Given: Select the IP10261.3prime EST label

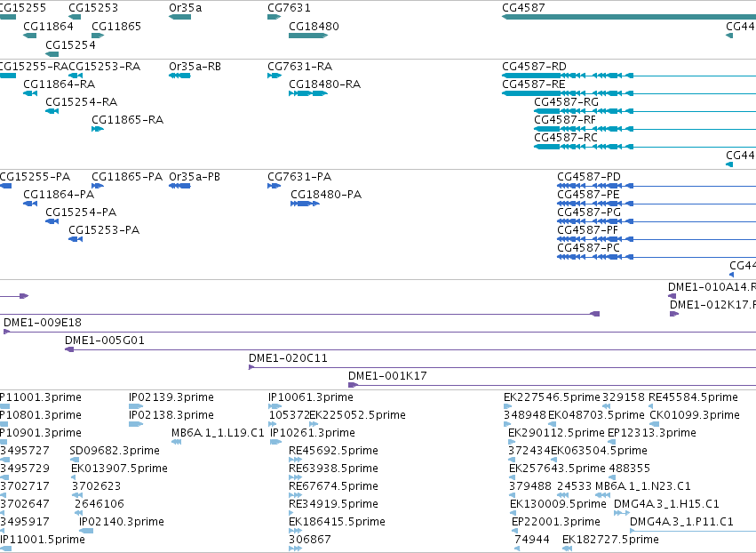Looking at the screenshot, I should coord(313,433).
